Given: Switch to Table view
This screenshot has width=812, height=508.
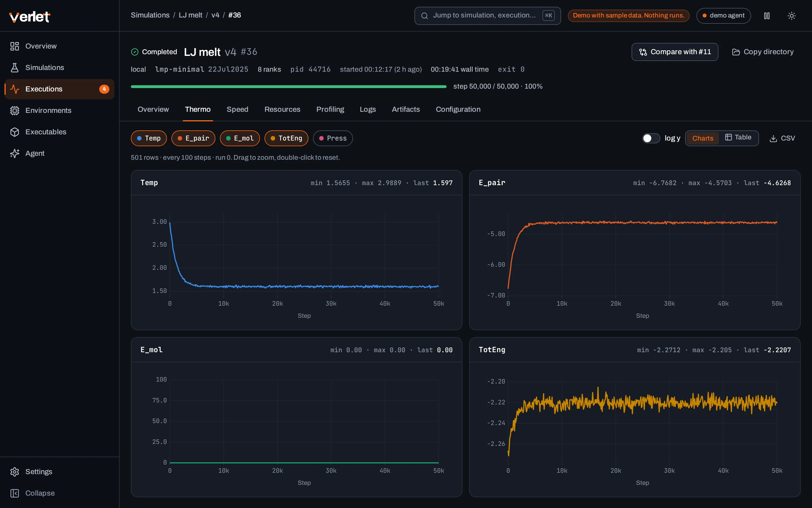Looking at the screenshot, I should (x=738, y=137).
